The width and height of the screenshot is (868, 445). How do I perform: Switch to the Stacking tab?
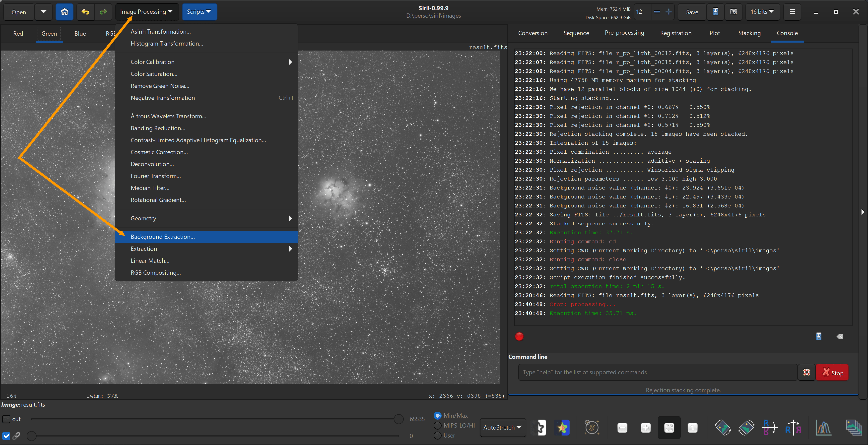point(749,33)
